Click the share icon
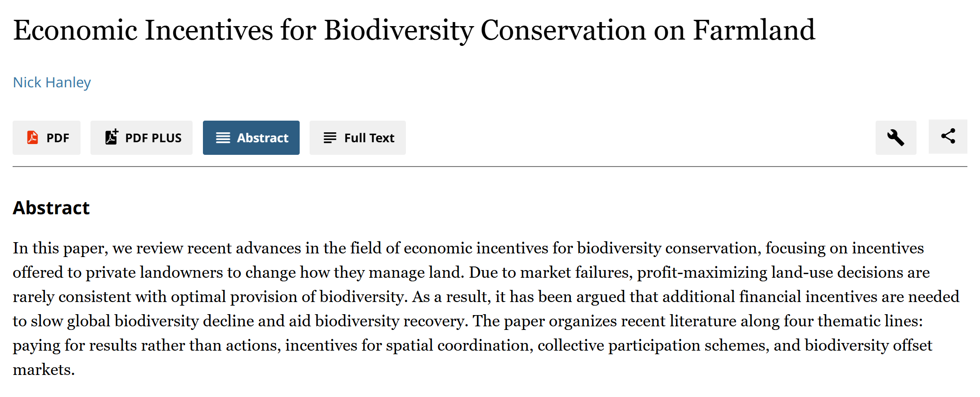Image resolution: width=980 pixels, height=397 pixels. coord(948,136)
